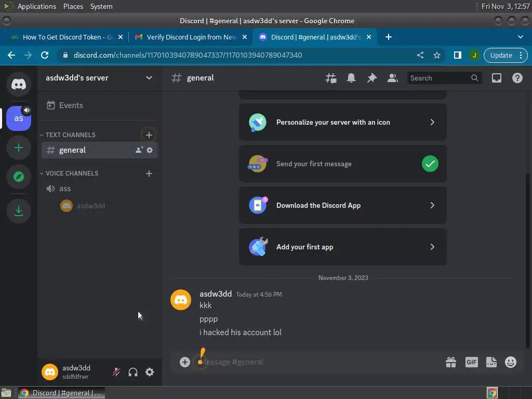Open Chrome profile J avatar
This screenshot has height=399, width=532.
474,55
